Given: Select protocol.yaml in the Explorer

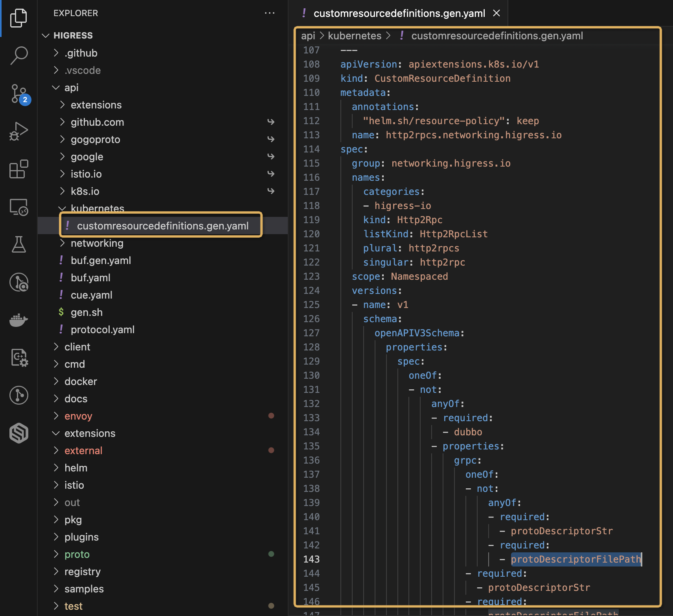Looking at the screenshot, I should [x=102, y=329].
